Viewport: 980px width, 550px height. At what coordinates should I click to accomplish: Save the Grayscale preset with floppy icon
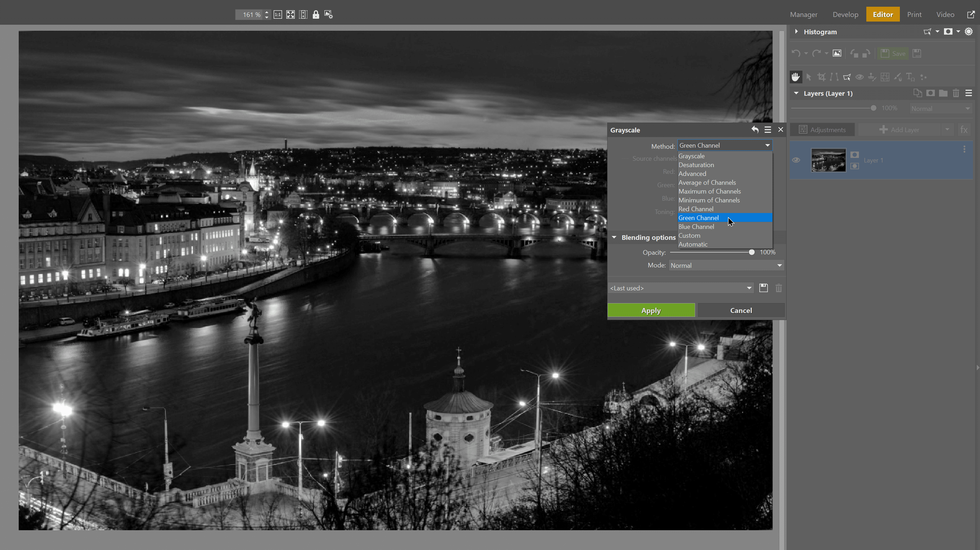click(764, 288)
